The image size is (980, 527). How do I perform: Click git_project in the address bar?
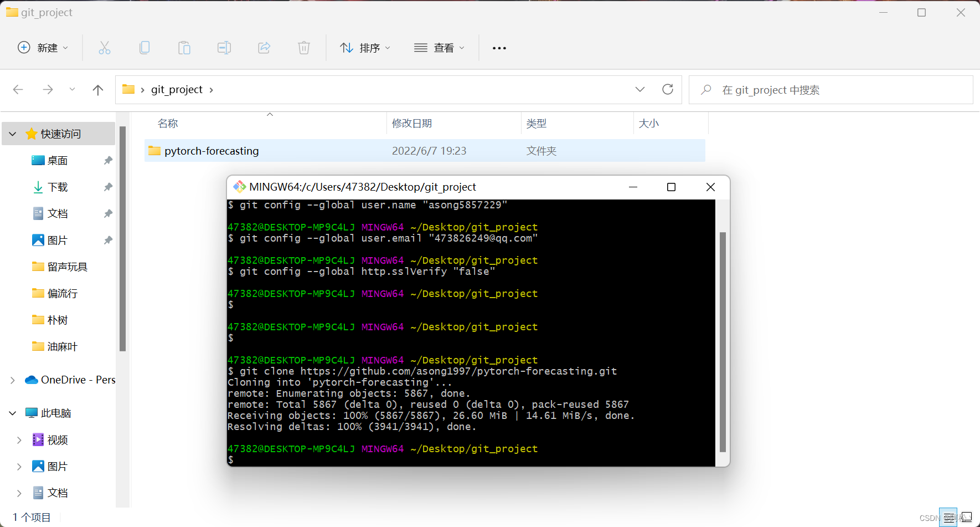pyautogui.click(x=177, y=89)
